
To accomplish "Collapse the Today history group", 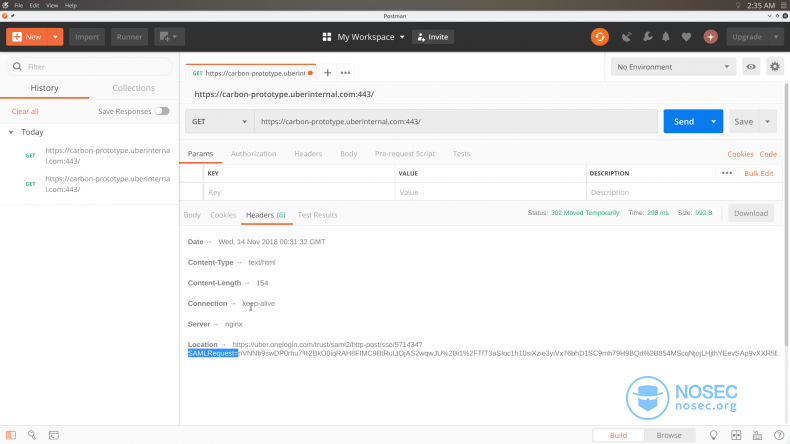I will [x=11, y=132].
